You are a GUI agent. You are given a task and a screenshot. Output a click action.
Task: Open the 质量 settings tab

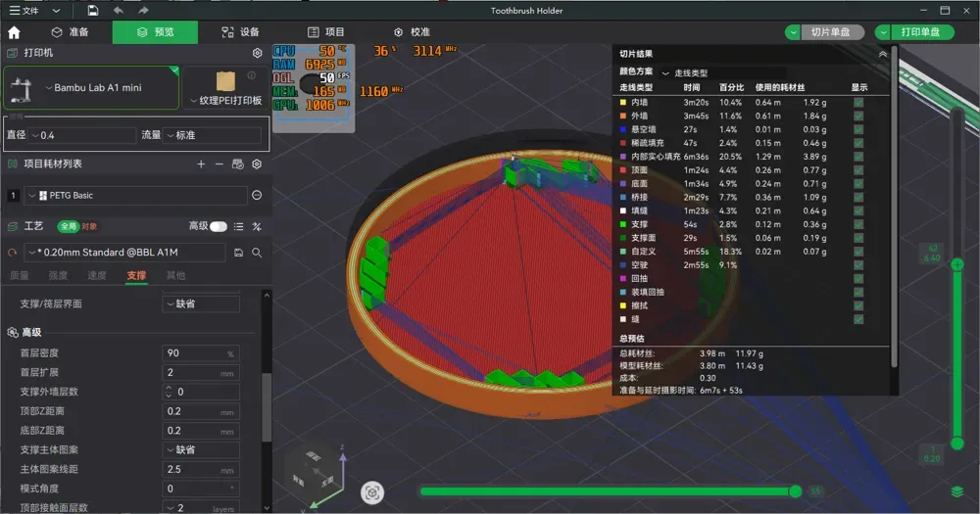(x=20, y=275)
